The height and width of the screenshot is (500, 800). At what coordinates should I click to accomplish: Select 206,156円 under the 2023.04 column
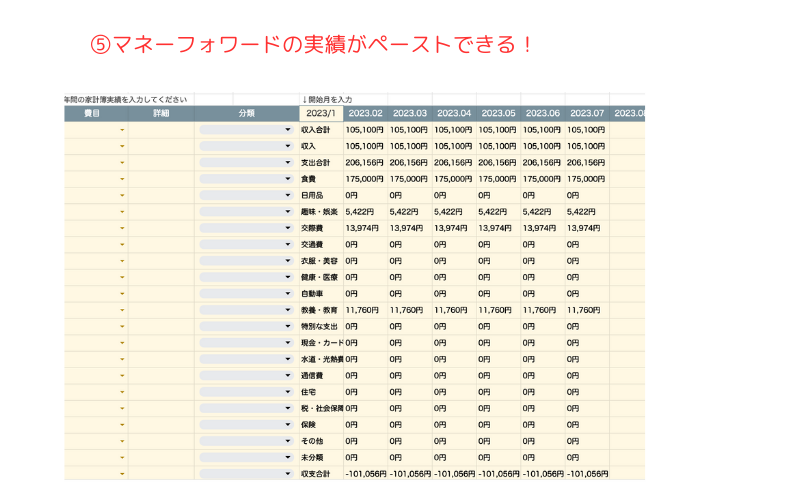tap(454, 162)
